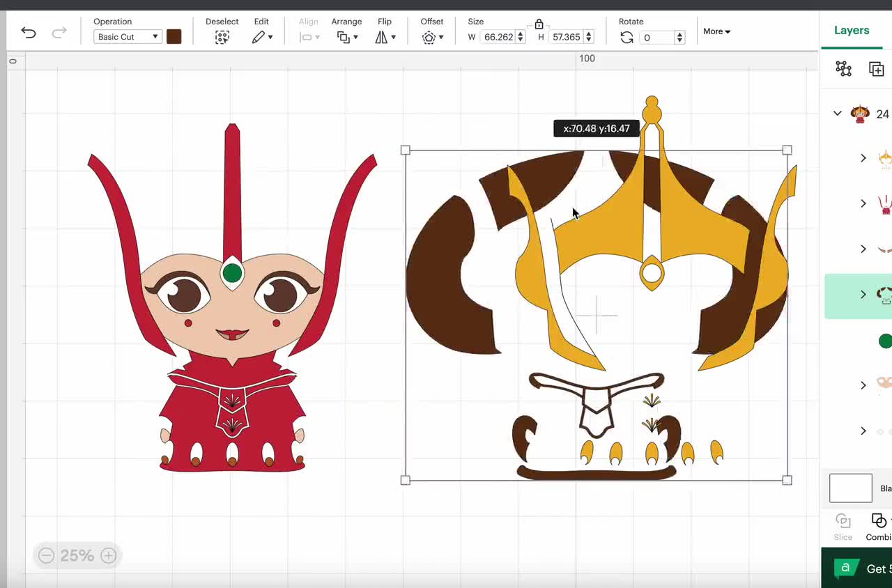Click the Combine tool icon
The width and height of the screenshot is (892, 588).
pos(879,521)
